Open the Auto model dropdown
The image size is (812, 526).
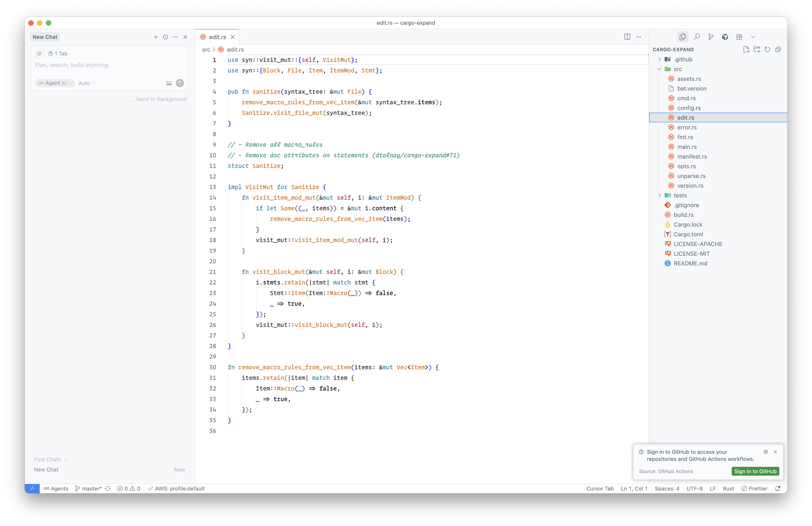coord(86,83)
